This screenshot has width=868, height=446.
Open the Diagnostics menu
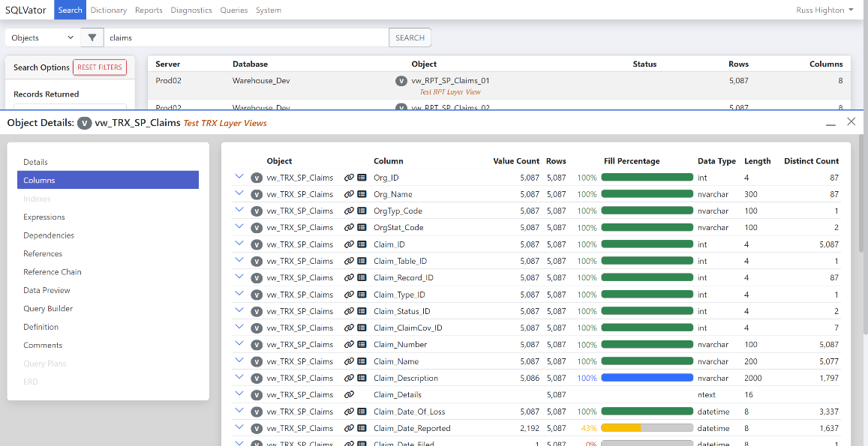[x=191, y=10]
